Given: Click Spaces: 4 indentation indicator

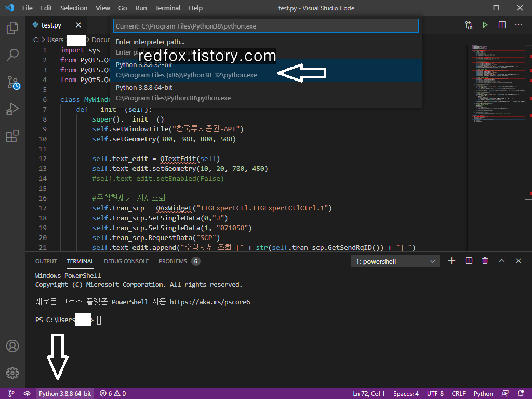Looking at the screenshot, I should click(406, 394).
